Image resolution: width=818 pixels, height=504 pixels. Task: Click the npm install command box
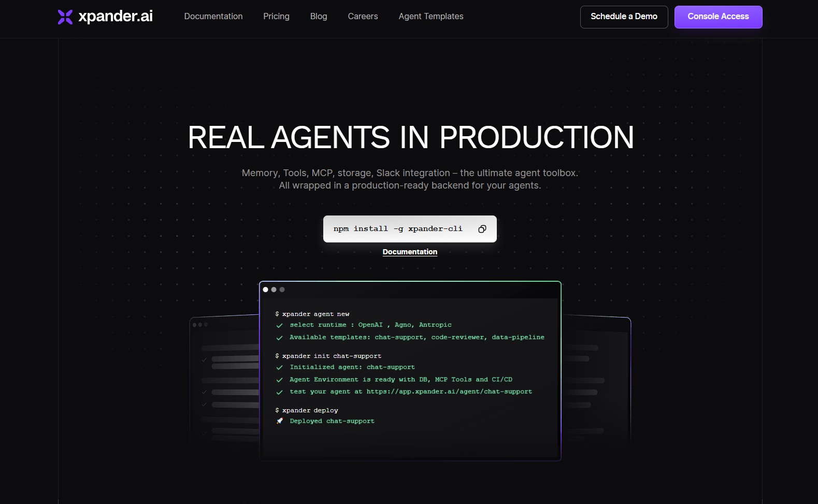[x=410, y=229]
